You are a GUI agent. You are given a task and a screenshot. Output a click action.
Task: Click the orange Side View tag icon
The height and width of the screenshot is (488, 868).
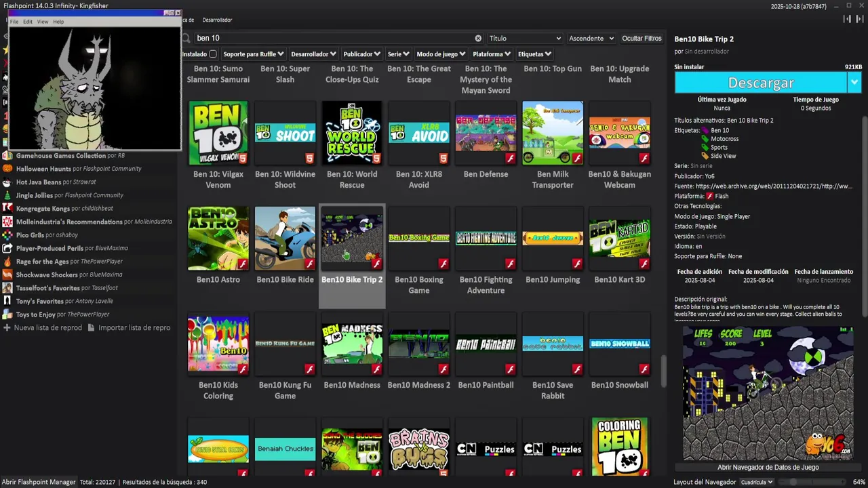(x=705, y=156)
